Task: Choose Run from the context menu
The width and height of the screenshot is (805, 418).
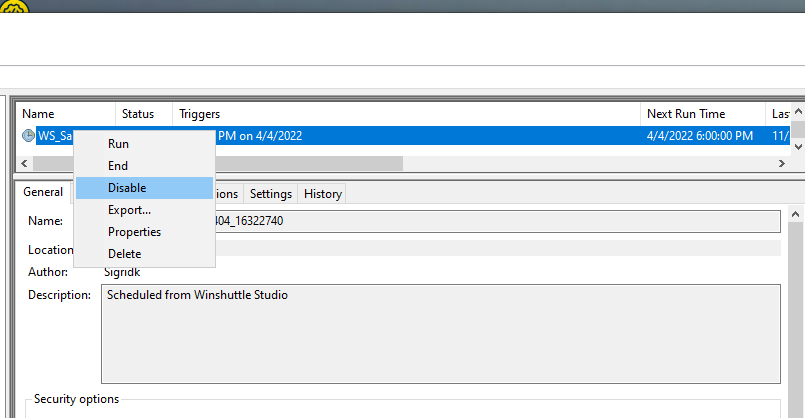Action: point(118,144)
